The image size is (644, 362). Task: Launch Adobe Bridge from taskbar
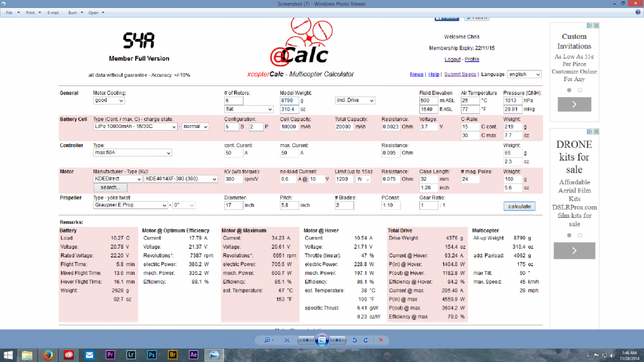pos(173,355)
